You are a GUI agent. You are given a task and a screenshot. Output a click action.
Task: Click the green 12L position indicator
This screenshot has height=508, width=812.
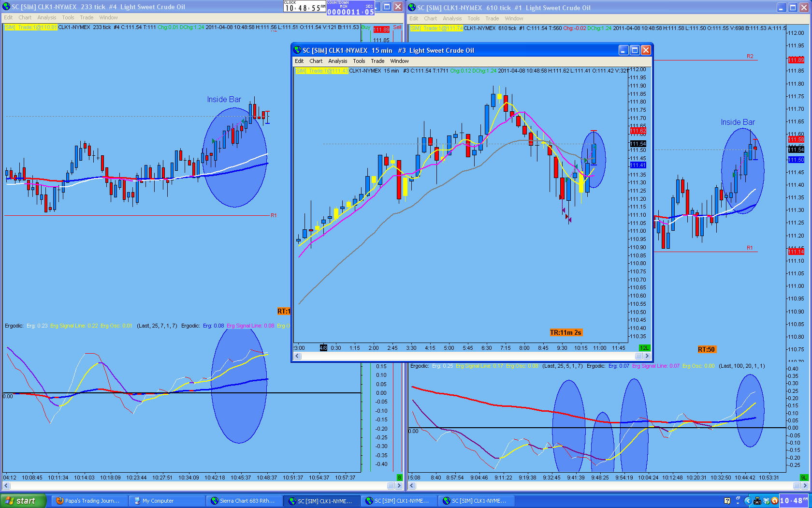644,348
